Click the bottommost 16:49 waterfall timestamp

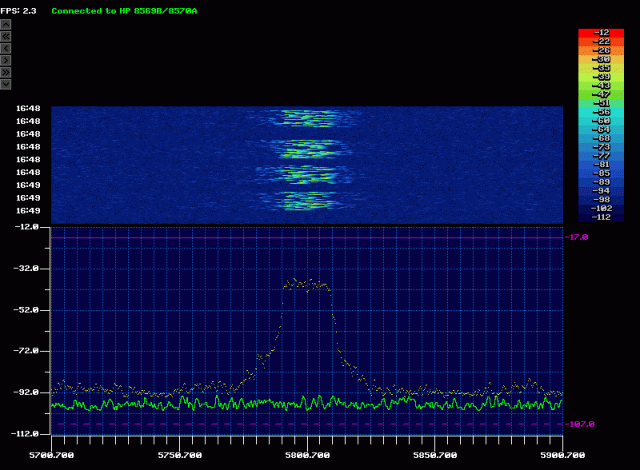click(x=28, y=211)
